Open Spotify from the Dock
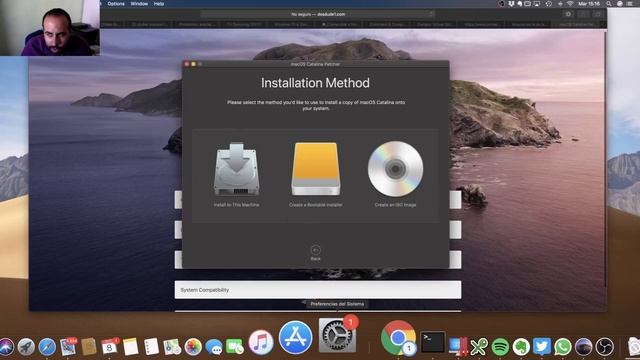Screen dimensions: 640x360 [500, 347]
